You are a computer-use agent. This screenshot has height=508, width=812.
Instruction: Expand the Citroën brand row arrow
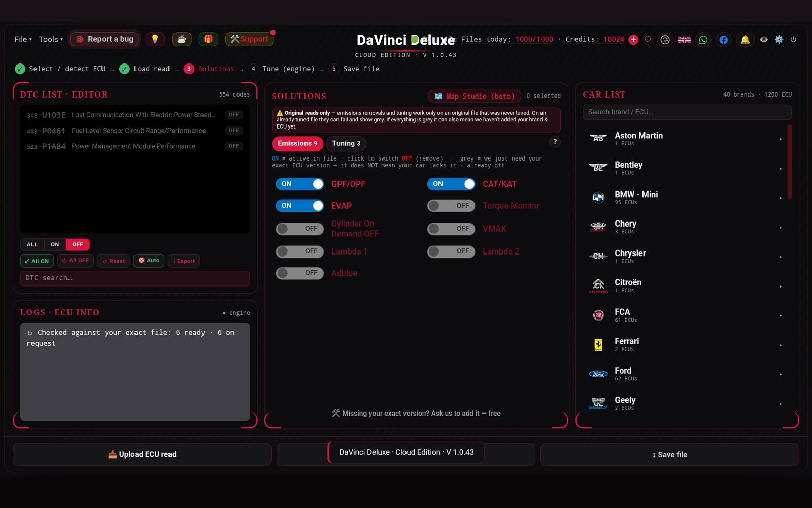(781, 287)
